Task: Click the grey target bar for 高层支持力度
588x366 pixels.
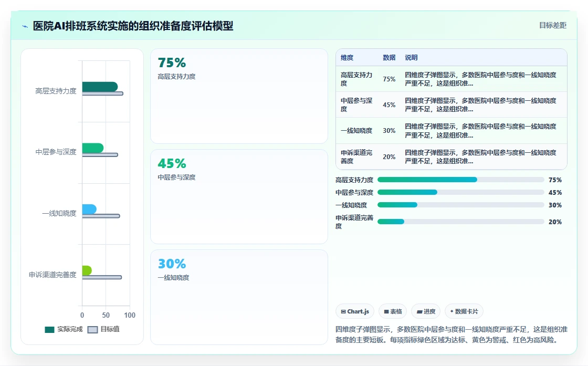Action: [103, 93]
